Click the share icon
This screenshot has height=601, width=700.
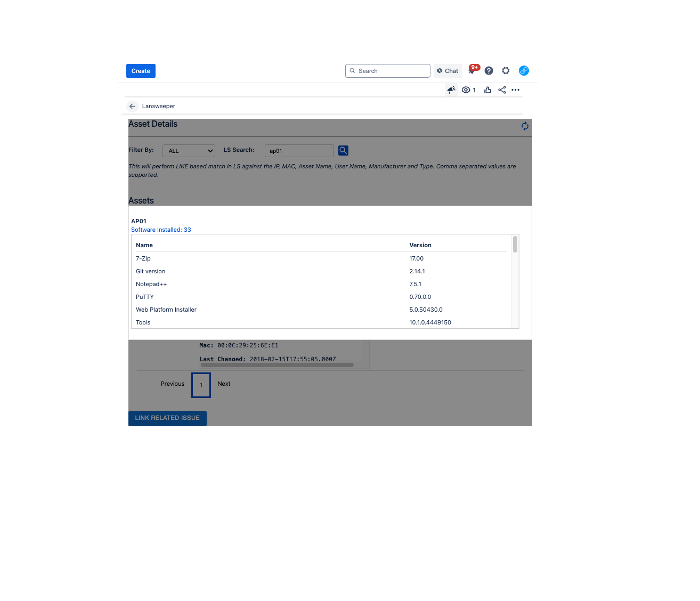coord(502,90)
